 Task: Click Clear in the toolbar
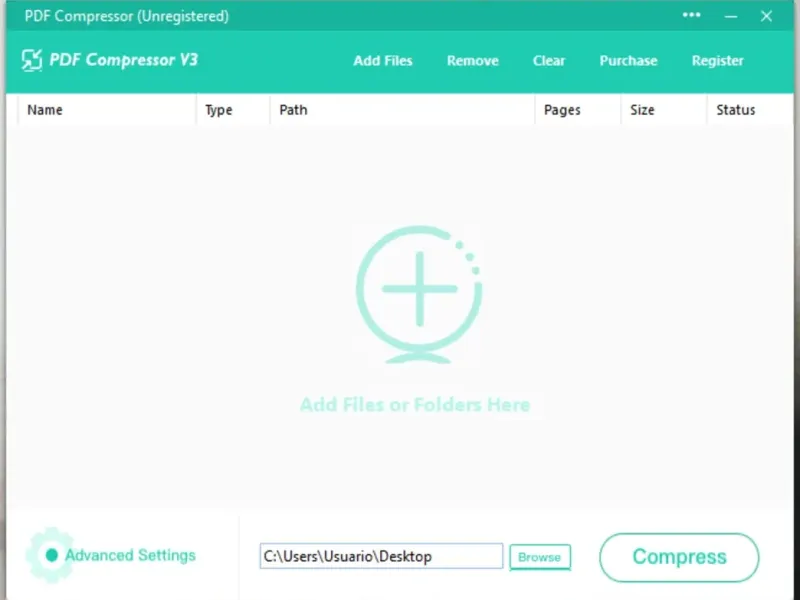(x=549, y=61)
